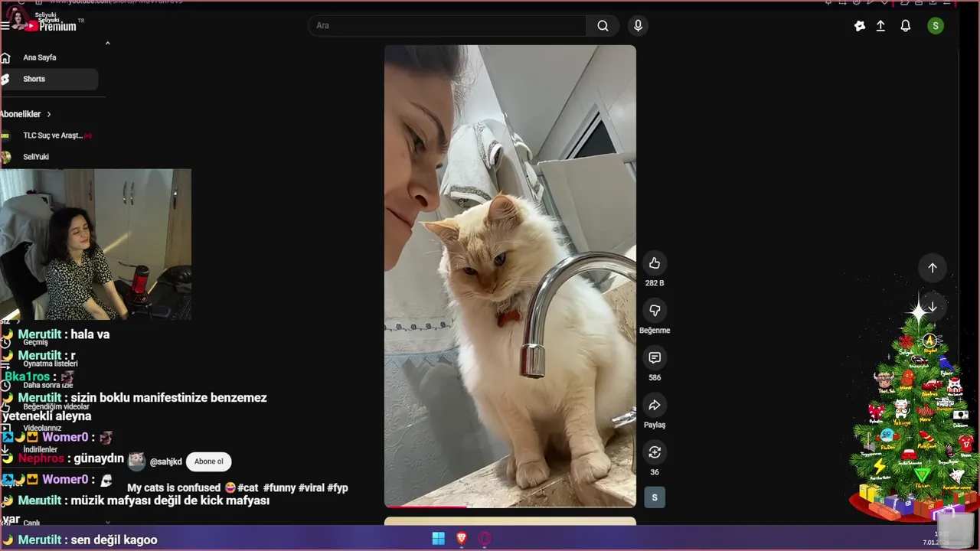
Task: Open the create sparkle icon in header
Action: 860,26
